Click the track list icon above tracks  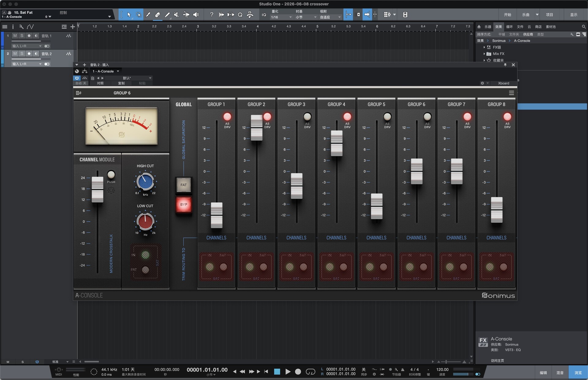(x=5, y=27)
